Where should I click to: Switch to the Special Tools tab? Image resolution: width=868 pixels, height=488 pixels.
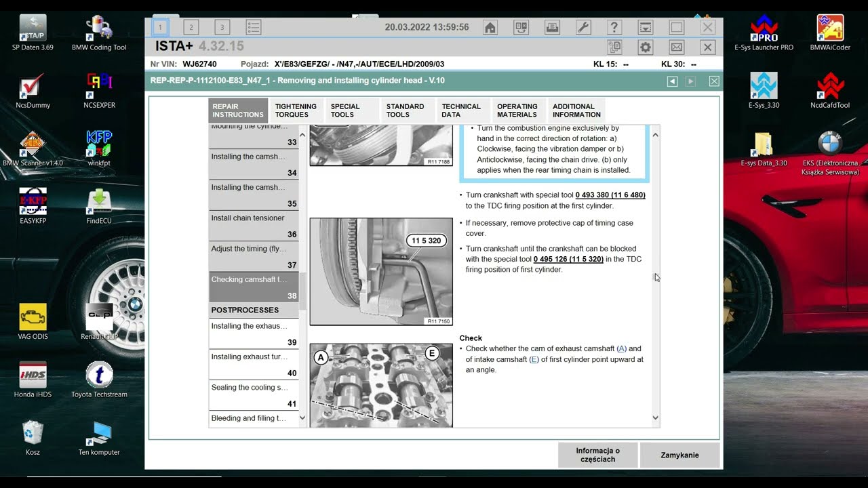point(351,110)
